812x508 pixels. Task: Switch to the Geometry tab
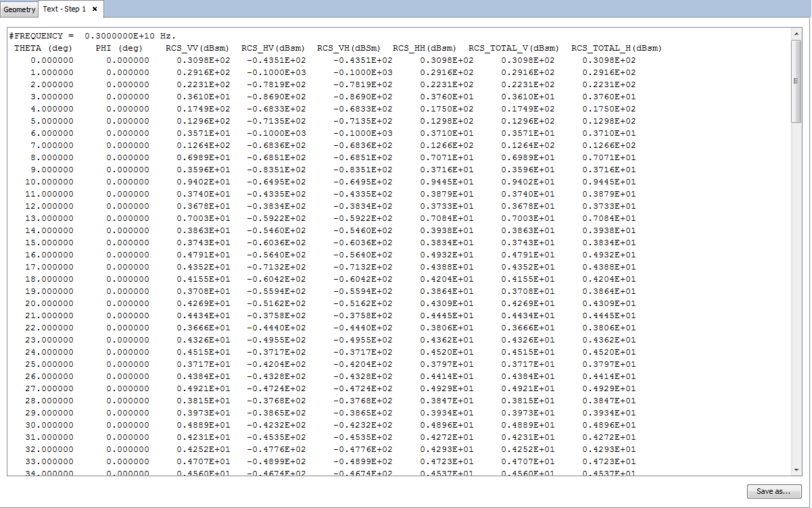tap(19, 9)
